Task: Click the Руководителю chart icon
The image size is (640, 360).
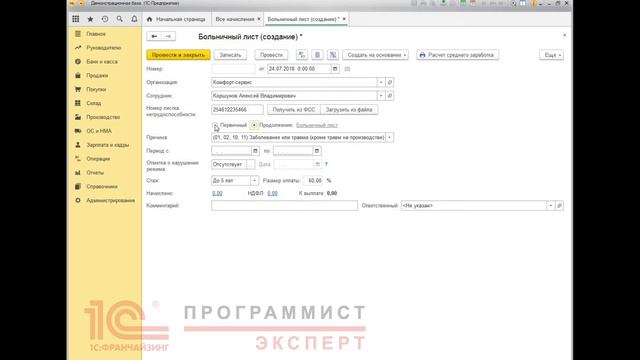Action: point(78,48)
